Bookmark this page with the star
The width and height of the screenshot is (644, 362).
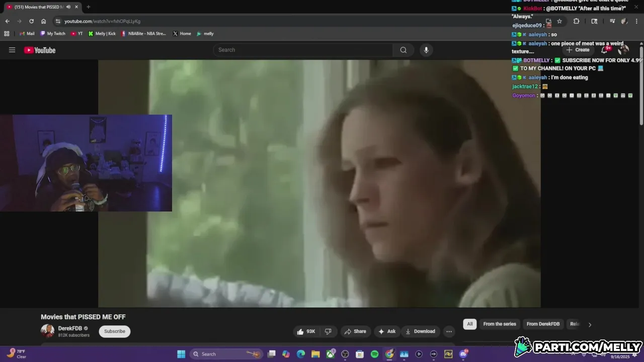click(x=559, y=21)
